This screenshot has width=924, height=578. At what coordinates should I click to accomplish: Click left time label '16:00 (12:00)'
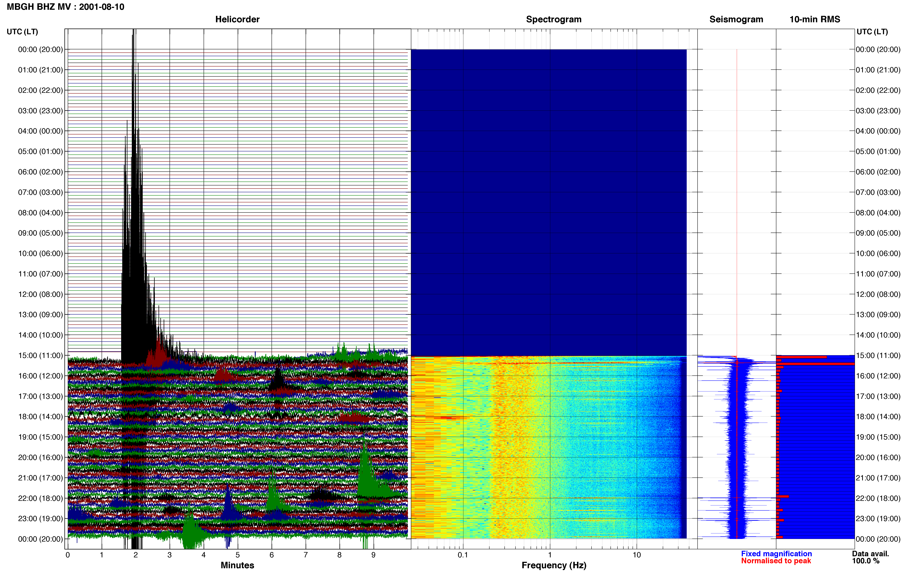41,376
